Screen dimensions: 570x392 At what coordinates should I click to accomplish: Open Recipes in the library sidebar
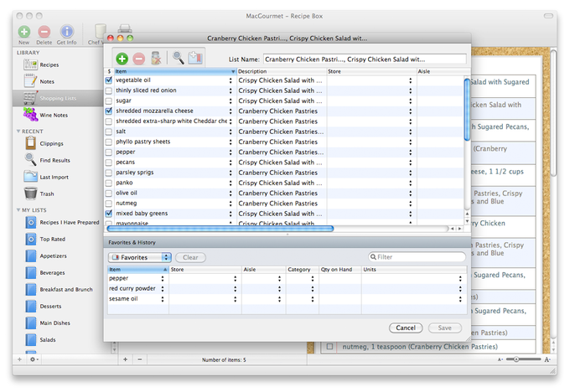tap(49, 64)
